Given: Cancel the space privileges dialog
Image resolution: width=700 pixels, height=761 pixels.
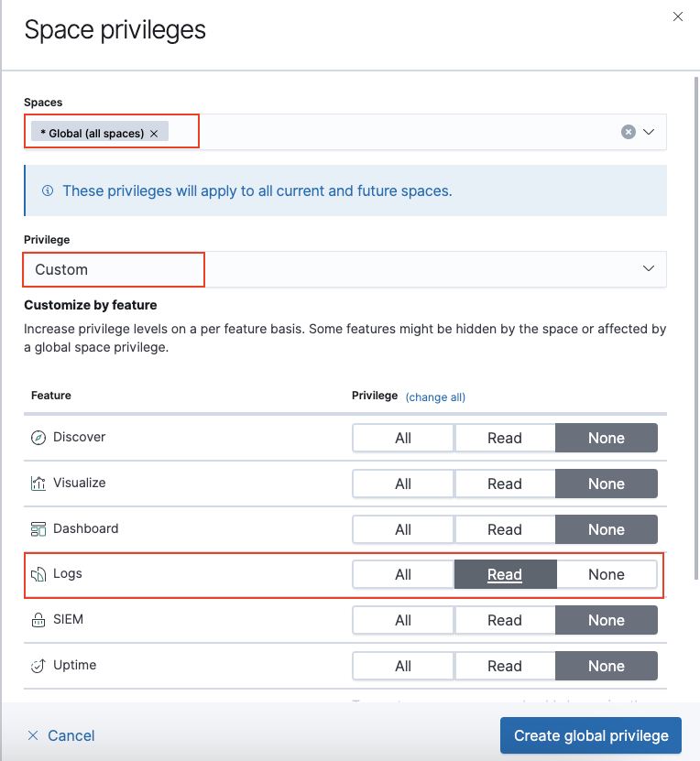Looking at the screenshot, I should pyautogui.click(x=61, y=735).
